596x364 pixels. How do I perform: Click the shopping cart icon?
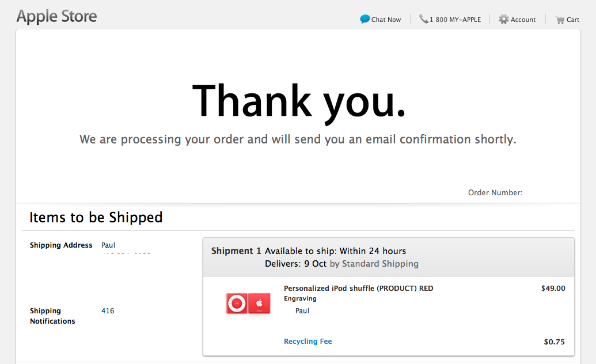coord(560,20)
